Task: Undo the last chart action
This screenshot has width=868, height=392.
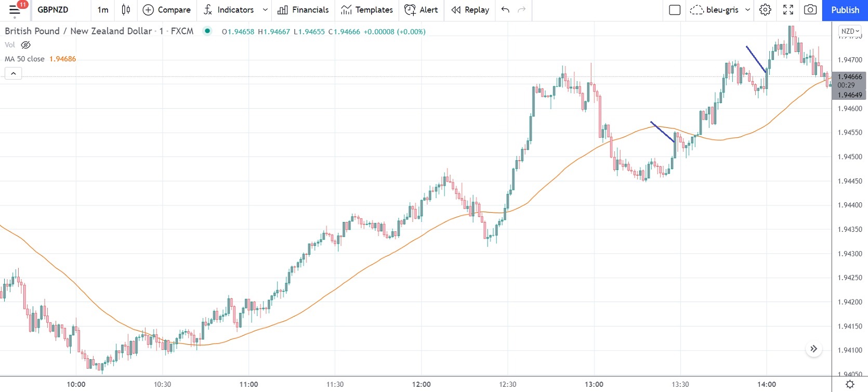Action: (x=505, y=9)
